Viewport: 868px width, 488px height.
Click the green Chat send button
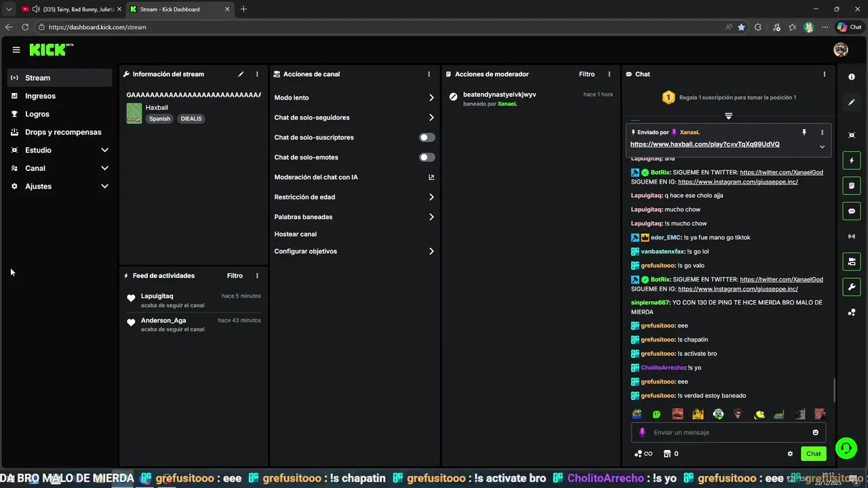[x=813, y=454]
